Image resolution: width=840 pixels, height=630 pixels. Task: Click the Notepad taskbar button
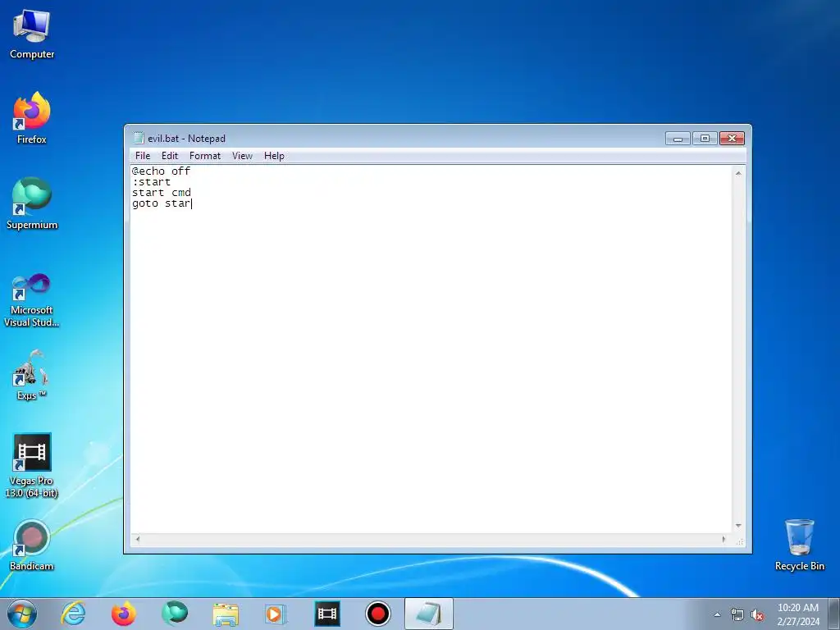point(428,614)
